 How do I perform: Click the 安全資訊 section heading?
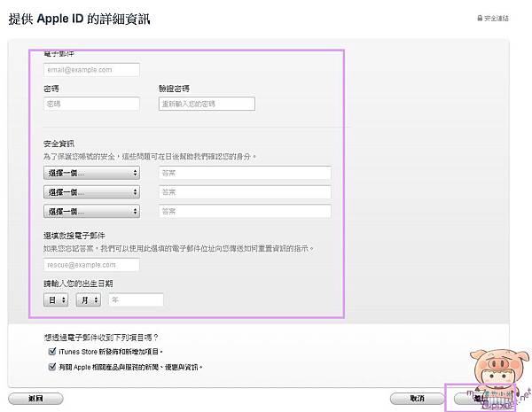pos(59,144)
